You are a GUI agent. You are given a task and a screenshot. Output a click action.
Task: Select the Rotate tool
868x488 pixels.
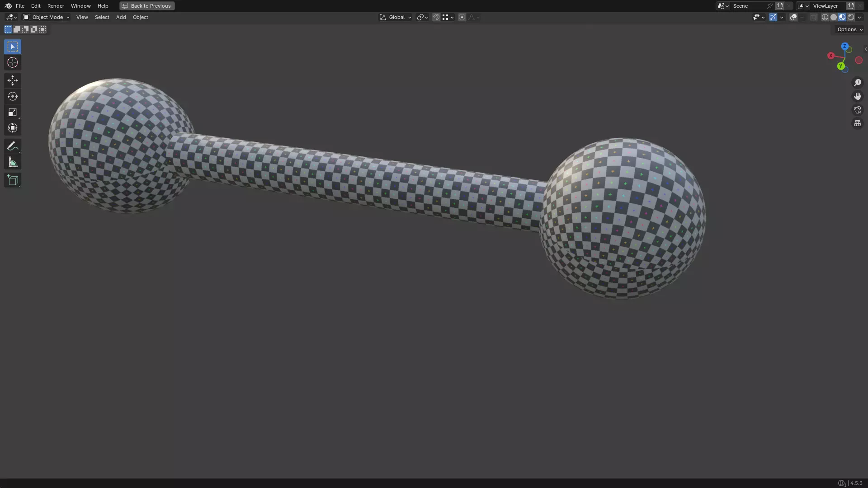pyautogui.click(x=13, y=96)
